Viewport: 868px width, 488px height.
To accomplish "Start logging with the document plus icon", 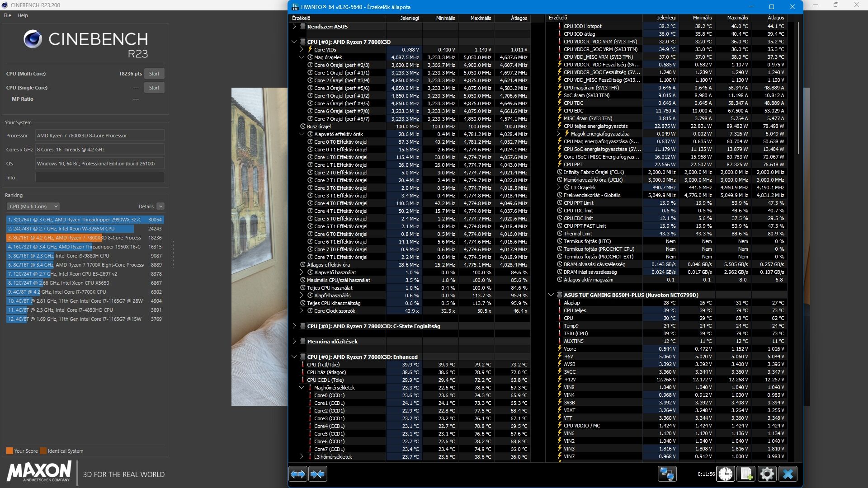I will (746, 474).
